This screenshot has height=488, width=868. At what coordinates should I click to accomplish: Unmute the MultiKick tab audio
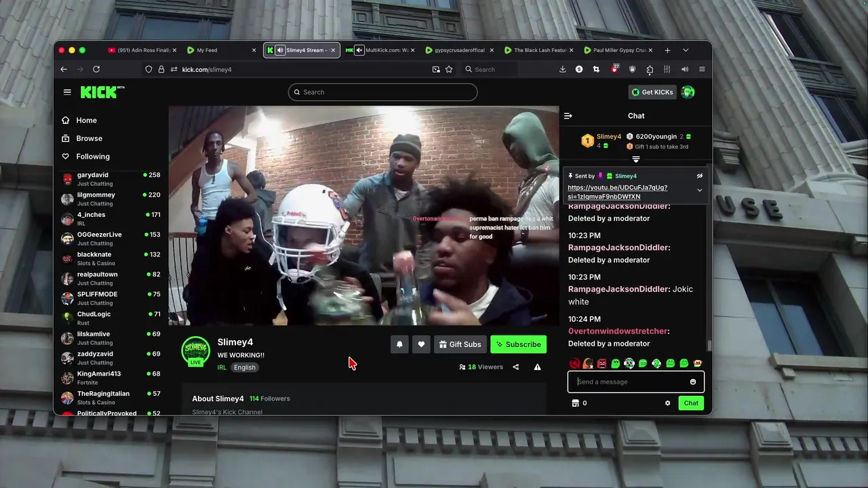click(360, 50)
